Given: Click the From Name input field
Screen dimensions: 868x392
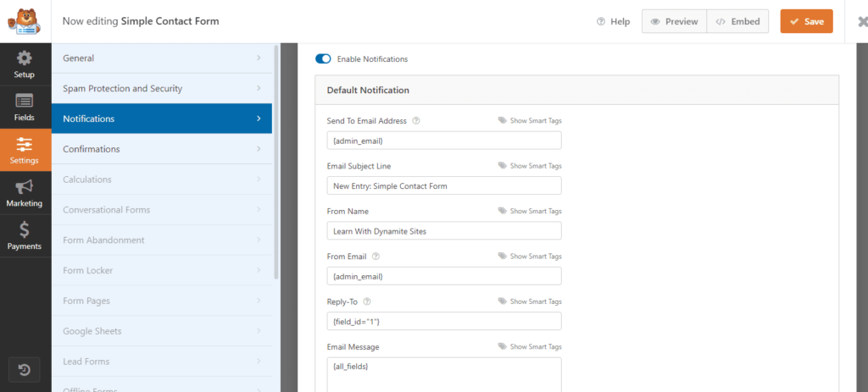Looking at the screenshot, I should [x=443, y=231].
